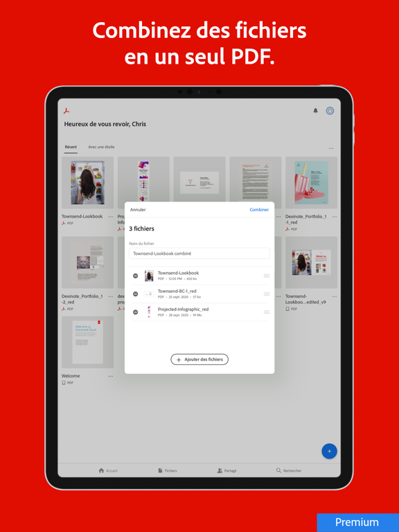Open Townsend-Lookbook thumbnail in grid

pyautogui.click(x=87, y=183)
